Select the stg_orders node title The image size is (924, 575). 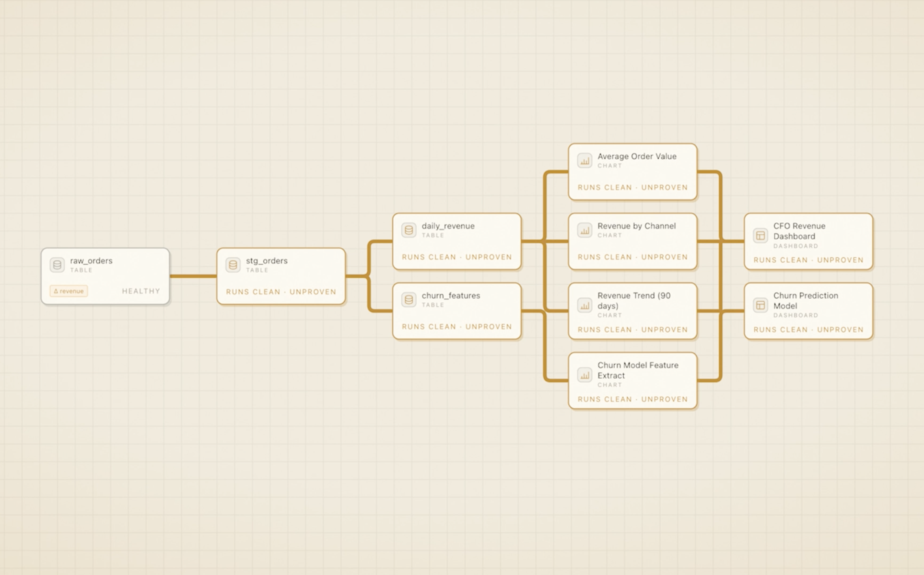click(267, 261)
